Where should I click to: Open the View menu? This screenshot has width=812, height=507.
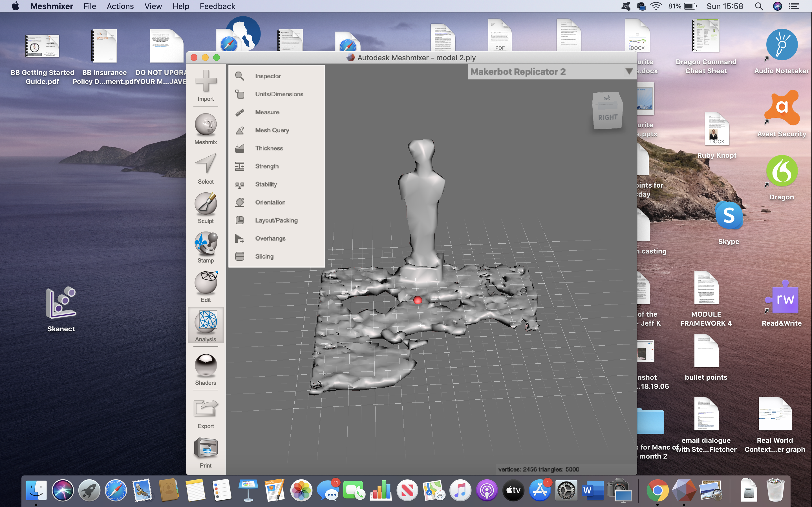pyautogui.click(x=153, y=6)
